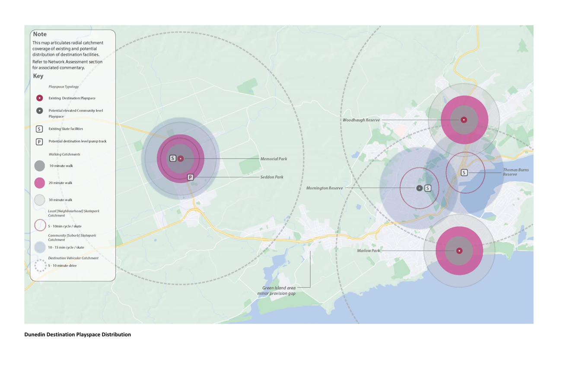
Task: Click the Existing Skate facilities icon in key
Action: pos(39,129)
